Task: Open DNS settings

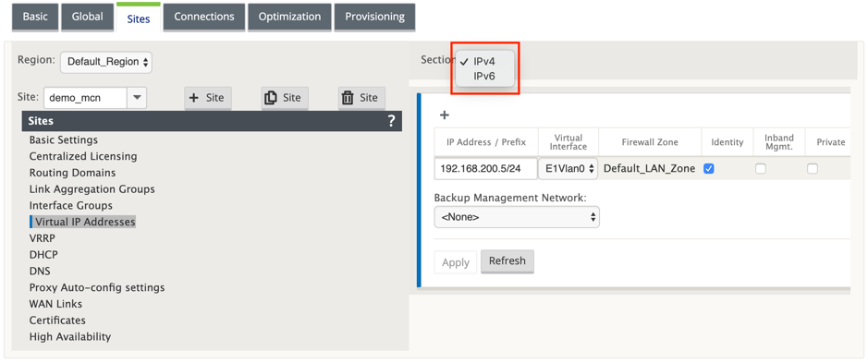Action: [x=40, y=272]
